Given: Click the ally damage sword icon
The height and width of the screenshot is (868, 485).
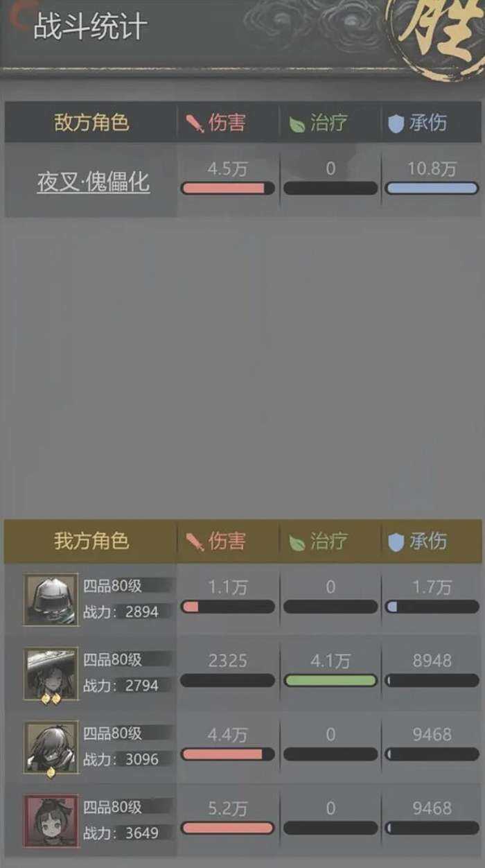Looking at the screenshot, I should (195, 542).
